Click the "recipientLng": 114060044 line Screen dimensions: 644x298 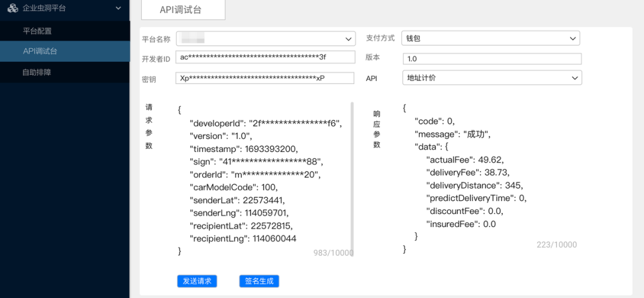pyautogui.click(x=243, y=238)
